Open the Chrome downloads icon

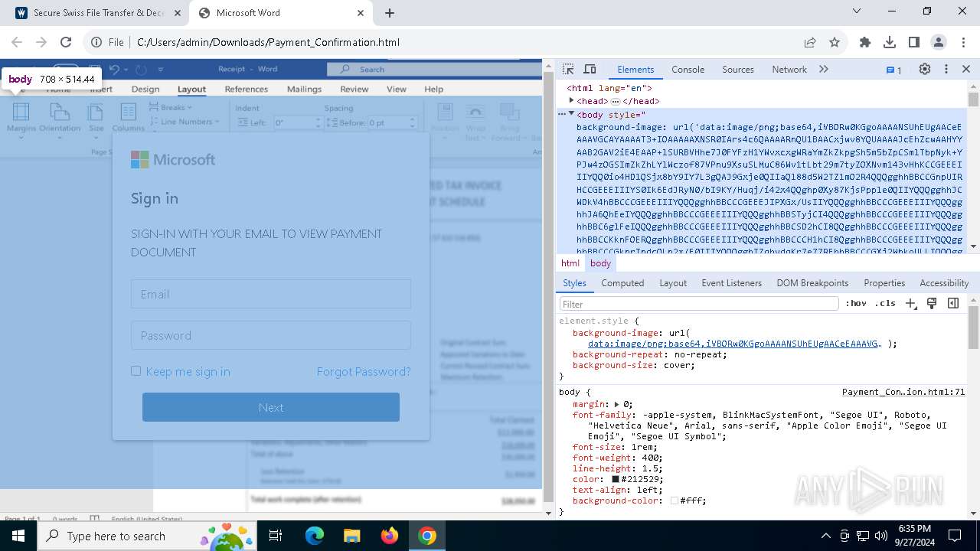tap(890, 42)
